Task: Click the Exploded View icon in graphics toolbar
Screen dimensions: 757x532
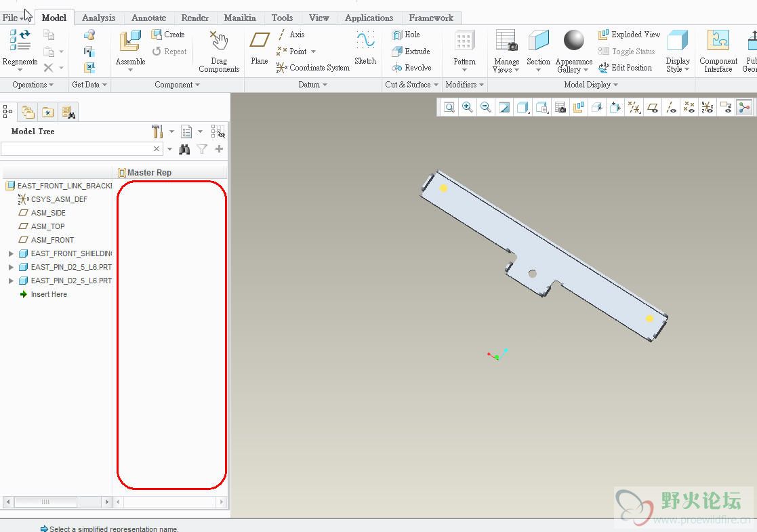Action: pyautogui.click(x=578, y=107)
